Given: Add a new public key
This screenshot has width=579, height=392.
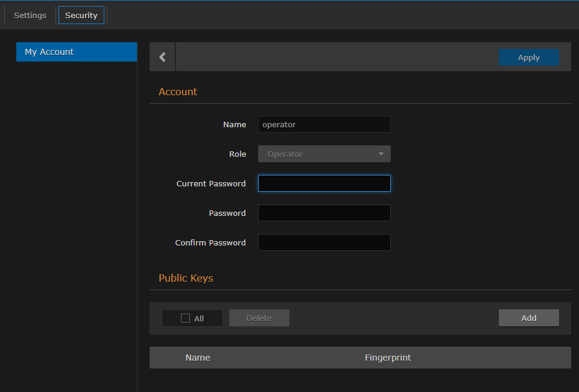Looking at the screenshot, I should (x=528, y=318).
